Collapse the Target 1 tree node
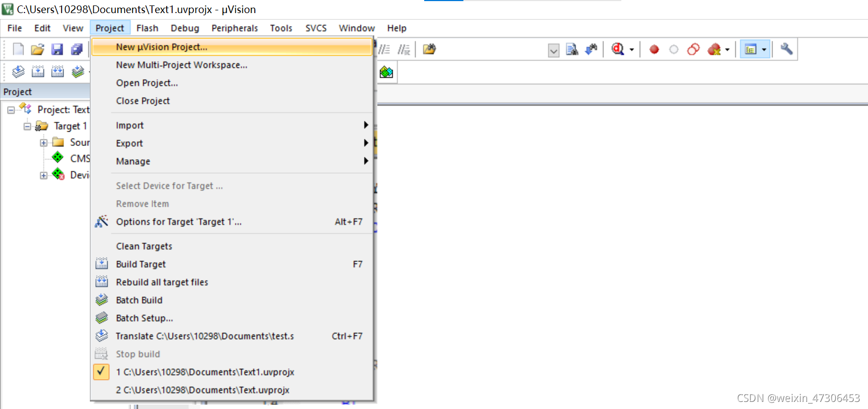The image size is (868, 409). (27, 126)
